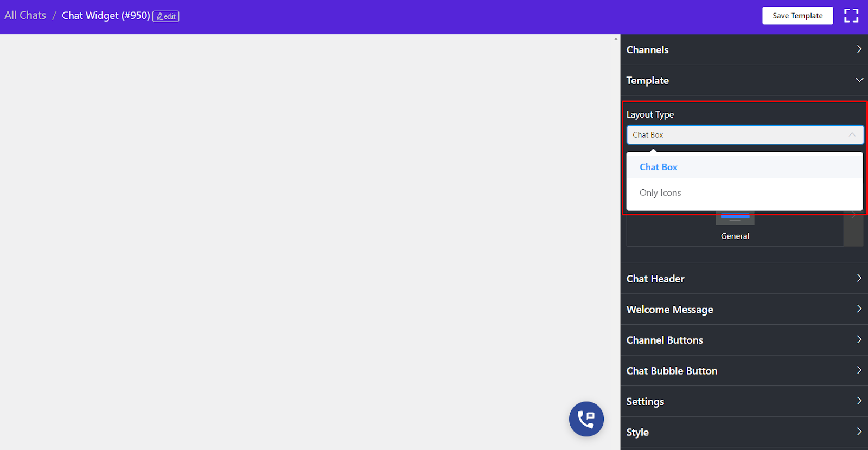Expand the Chat Bubble Button section

[x=744, y=371]
